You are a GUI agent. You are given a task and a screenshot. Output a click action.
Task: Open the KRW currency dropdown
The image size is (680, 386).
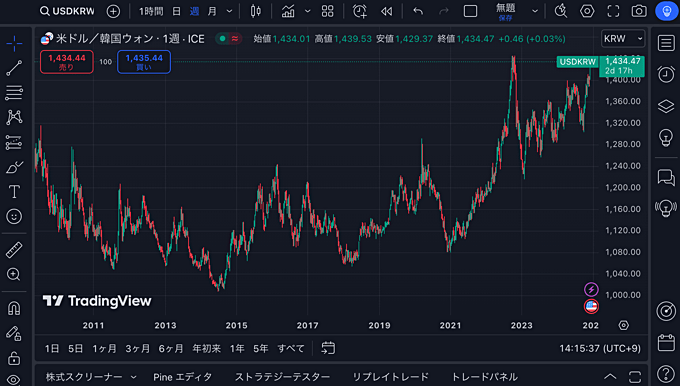pos(623,39)
